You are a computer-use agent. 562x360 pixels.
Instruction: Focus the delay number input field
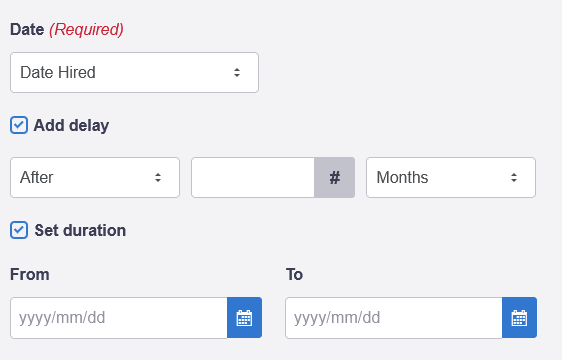click(253, 177)
